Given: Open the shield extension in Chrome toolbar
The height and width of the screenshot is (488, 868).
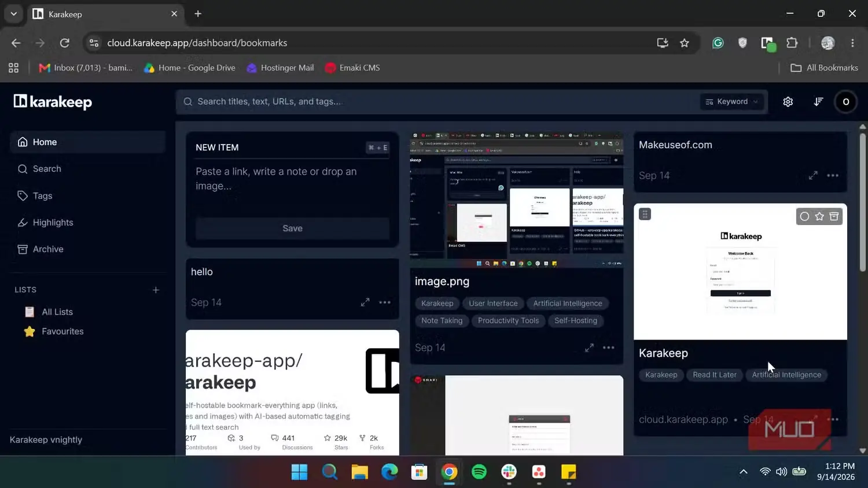Looking at the screenshot, I should [x=742, y=43].
